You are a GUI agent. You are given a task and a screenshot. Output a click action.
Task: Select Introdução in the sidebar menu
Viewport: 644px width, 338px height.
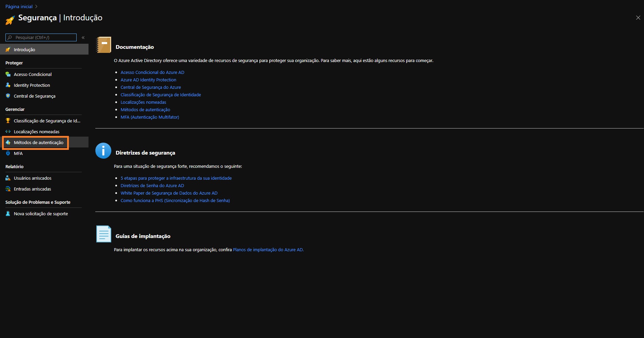(x=44, y=49)
